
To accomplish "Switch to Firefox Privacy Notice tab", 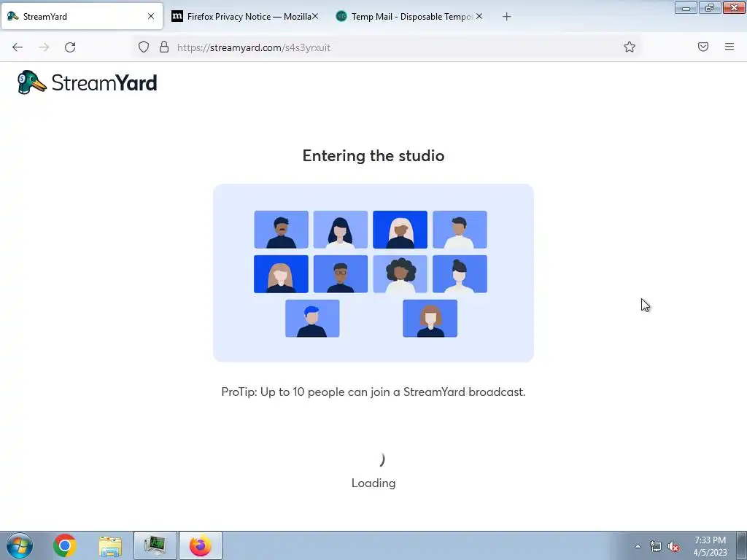I will pyautogui.click(x=245, y=16).
